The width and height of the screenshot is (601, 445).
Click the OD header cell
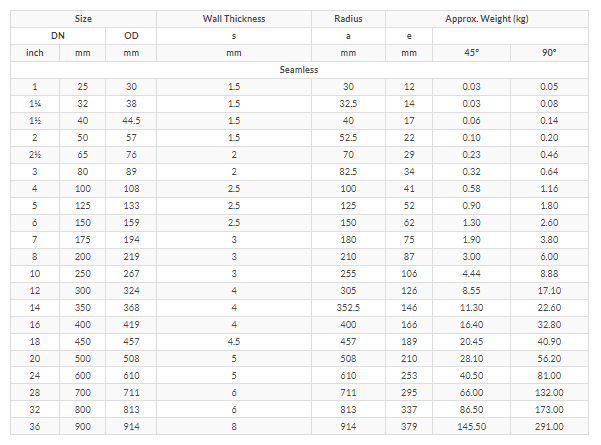[x=131, y=36]
